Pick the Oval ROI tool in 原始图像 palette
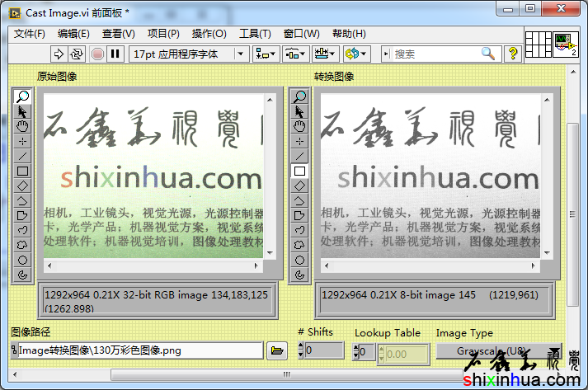 (x=22, y=260)
